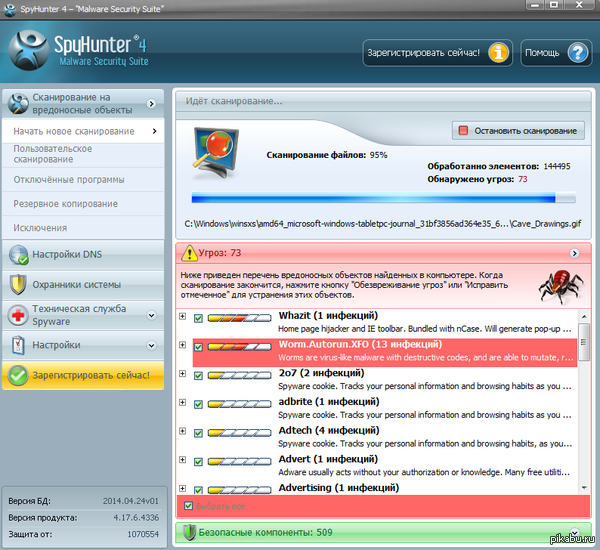Select Worm.Autorun.XFO (13 инфекций) row title
The height and width of the screenshot is (550, 600).
tap(360, 344)
